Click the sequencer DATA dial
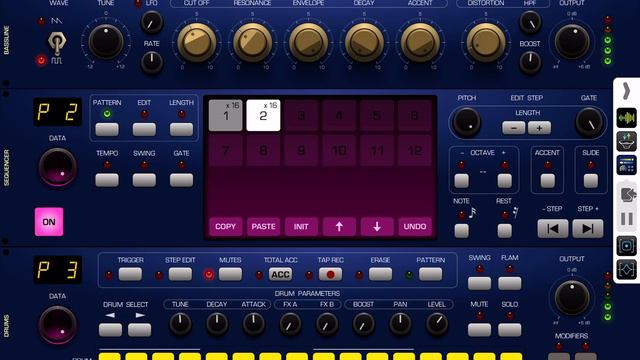This screenshot has height=360, width=640. [x=57, y=167]
